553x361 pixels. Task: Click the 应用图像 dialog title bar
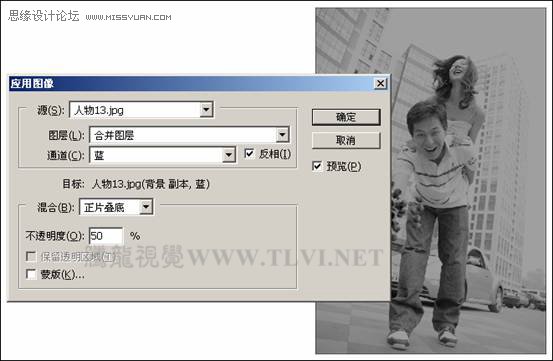click(199, 84)
